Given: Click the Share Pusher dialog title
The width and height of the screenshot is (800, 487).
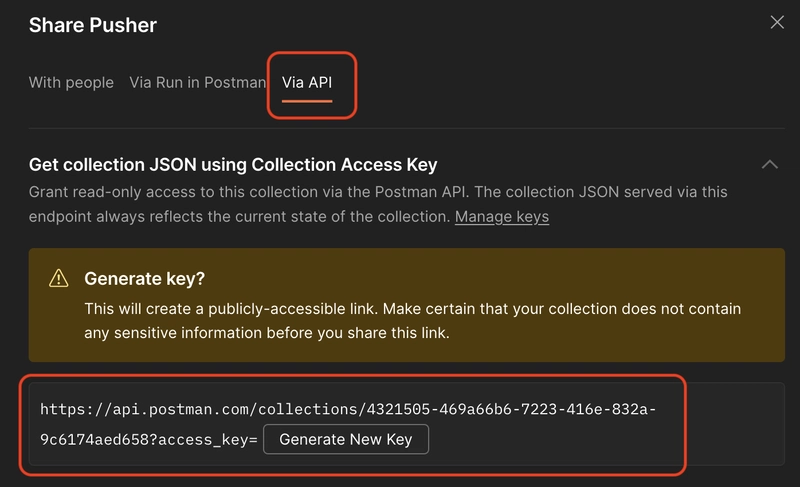Looking at the screenshot, I should coord(92,25).
